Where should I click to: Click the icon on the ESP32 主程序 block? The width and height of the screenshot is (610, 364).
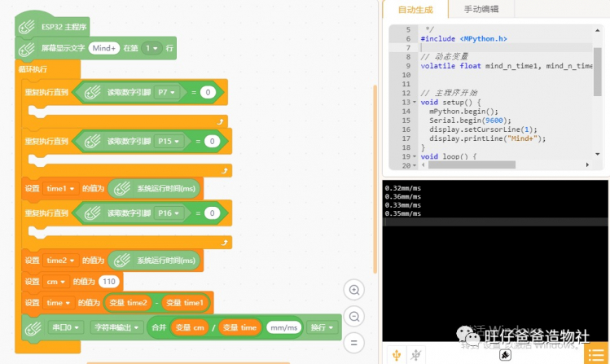coord(26,27)
